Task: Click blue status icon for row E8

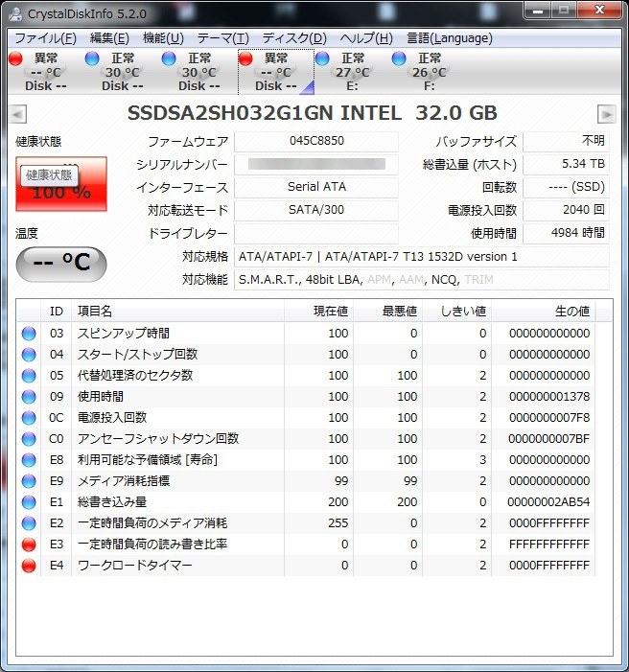Action: [x=29, y=460]
